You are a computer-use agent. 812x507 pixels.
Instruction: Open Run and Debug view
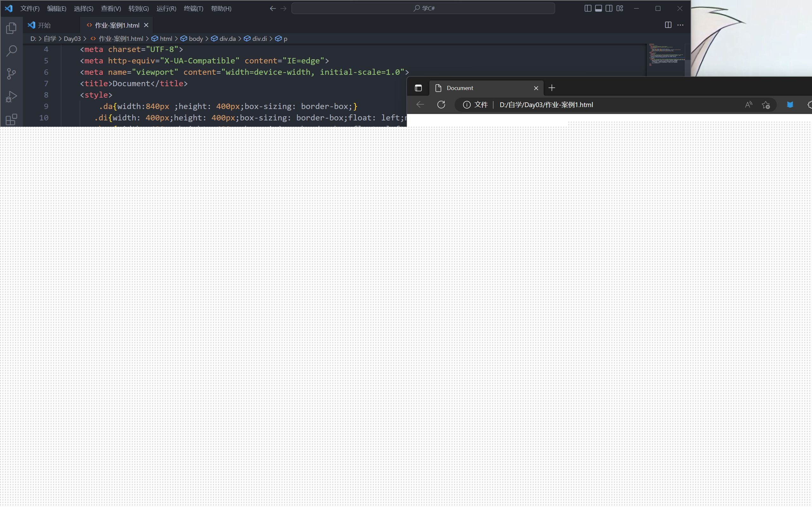click(11, 97)
